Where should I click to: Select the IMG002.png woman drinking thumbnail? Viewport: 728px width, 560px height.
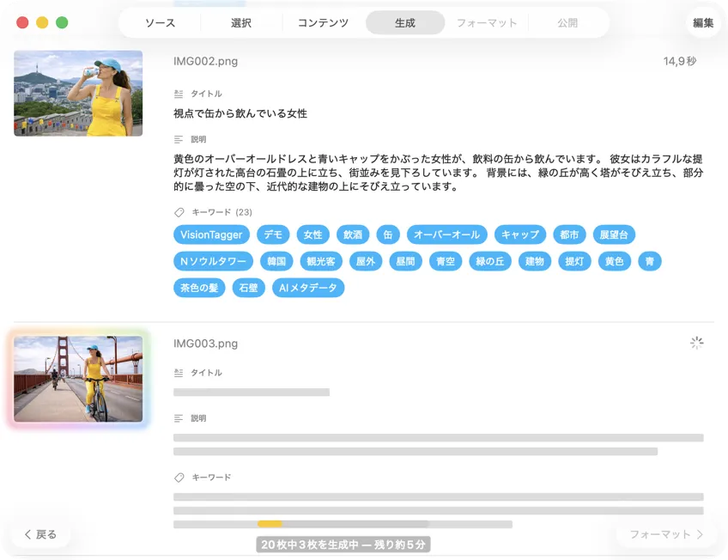click(x=78, y=93)
